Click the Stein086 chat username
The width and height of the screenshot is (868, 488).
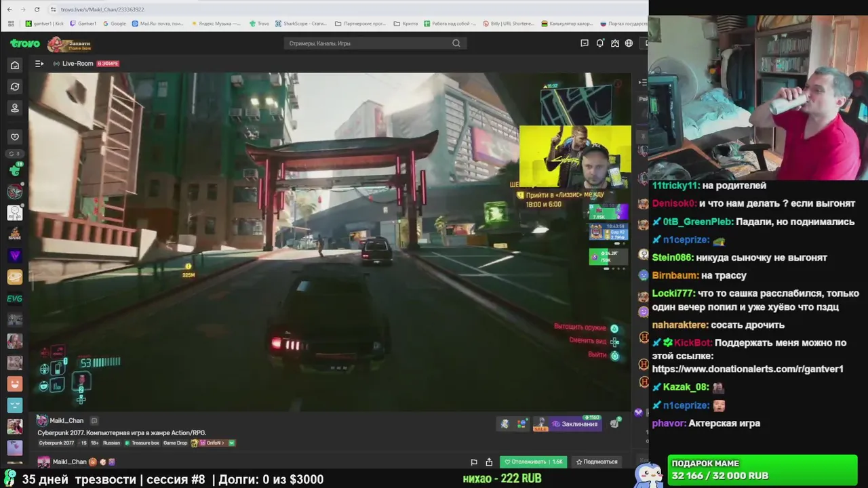pos(671,258)
